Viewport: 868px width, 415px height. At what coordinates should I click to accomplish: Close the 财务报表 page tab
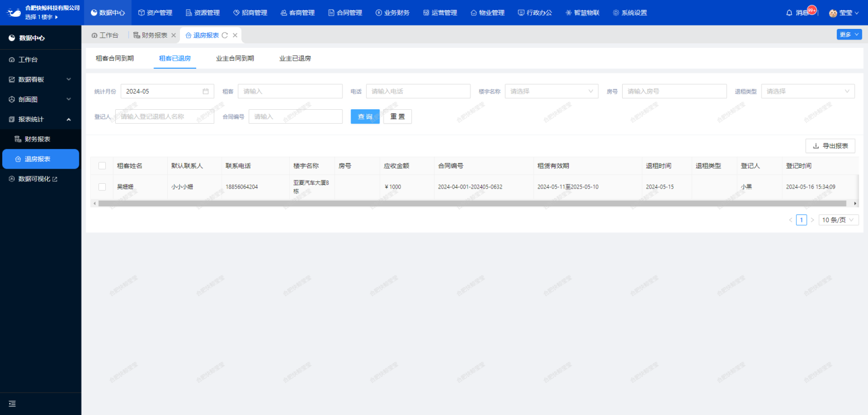click(174, 35)
